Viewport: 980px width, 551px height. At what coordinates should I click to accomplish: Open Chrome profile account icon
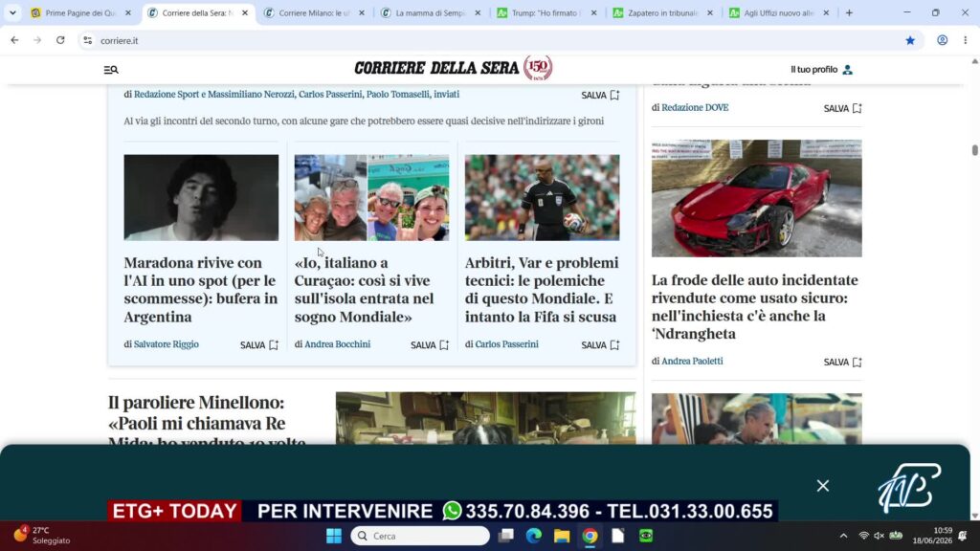click(942, 40)
